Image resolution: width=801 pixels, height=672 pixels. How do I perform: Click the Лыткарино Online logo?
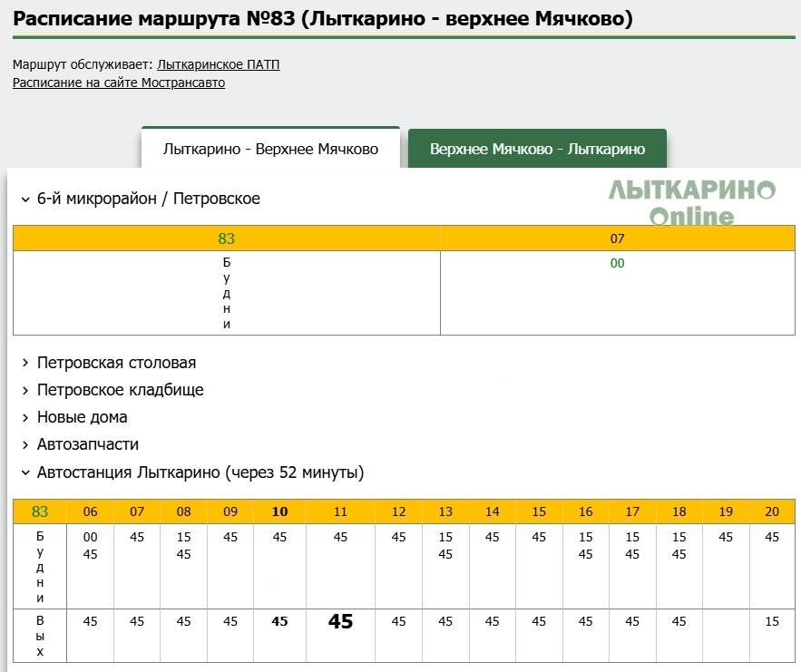click(x=691, y=202)
